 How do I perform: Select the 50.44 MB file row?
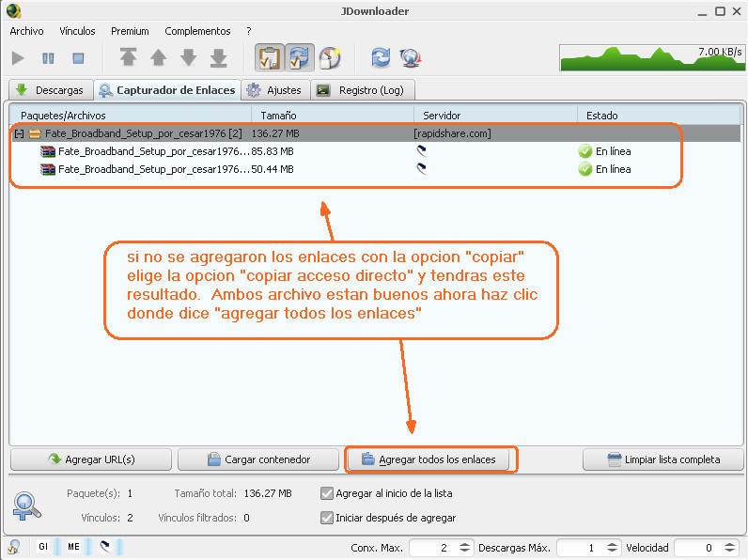pyautogui.click(x=375, y=169)
